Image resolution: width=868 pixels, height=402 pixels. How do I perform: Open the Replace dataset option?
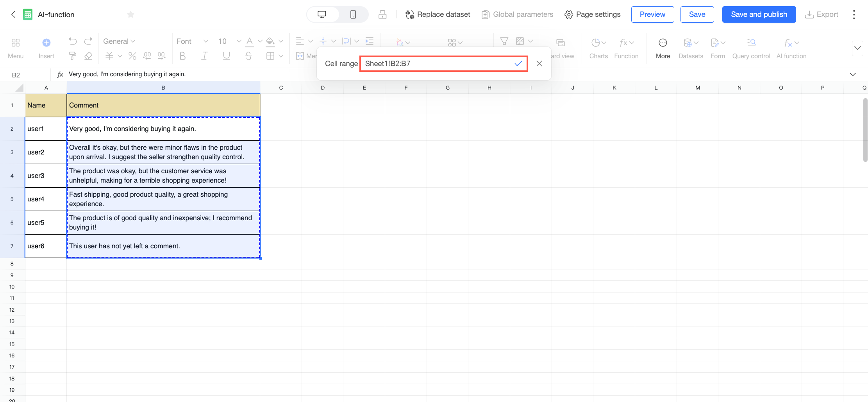[x=438, y=14]
